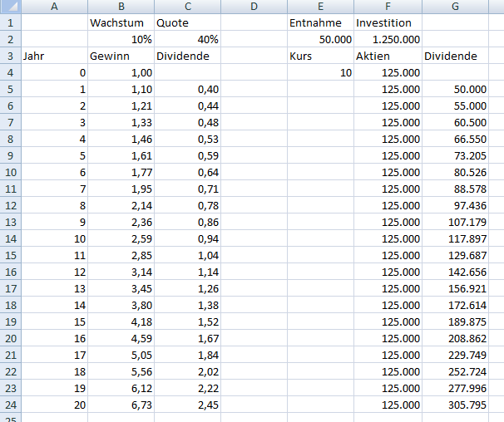
Task: Select the Gewinn cell showing 3,45
Action: click(x=121, y=288)
